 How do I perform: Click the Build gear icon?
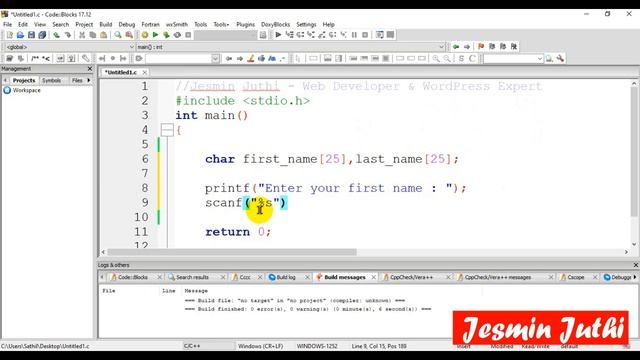(144, 35)
